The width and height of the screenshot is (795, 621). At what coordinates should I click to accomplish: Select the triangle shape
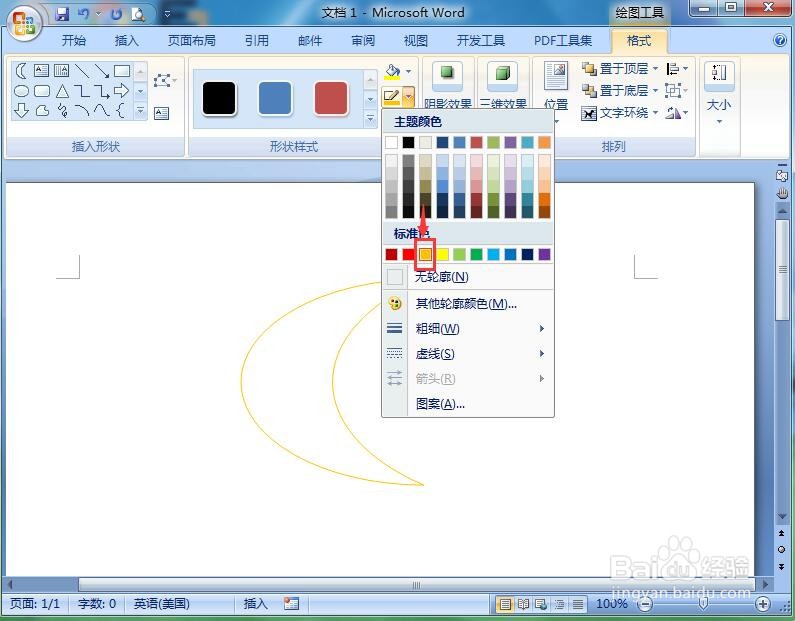tap(62, 91)
